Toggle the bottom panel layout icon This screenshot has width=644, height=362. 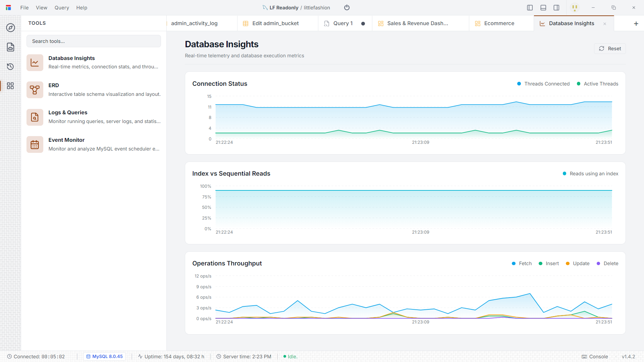tap(543, 7)
